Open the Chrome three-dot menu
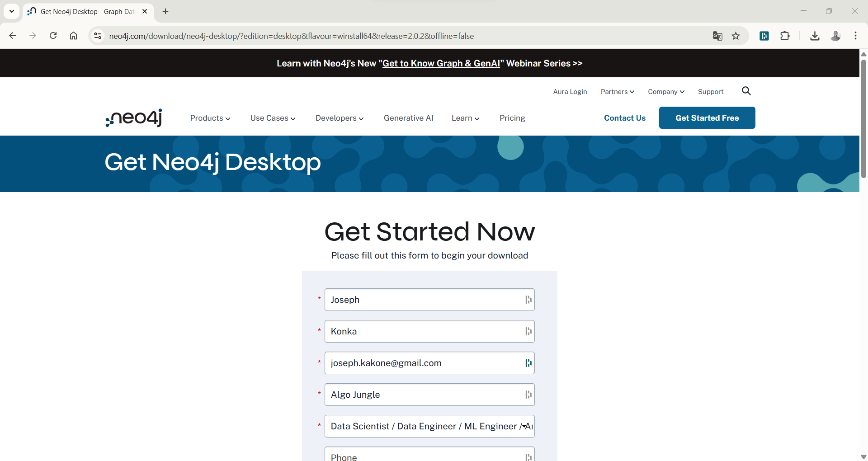This screenshot has height=461, width=868. 855,36
